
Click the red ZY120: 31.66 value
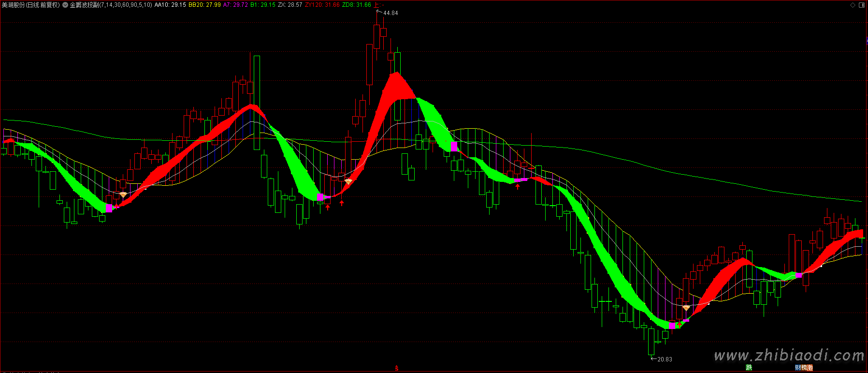pos(322,5)
